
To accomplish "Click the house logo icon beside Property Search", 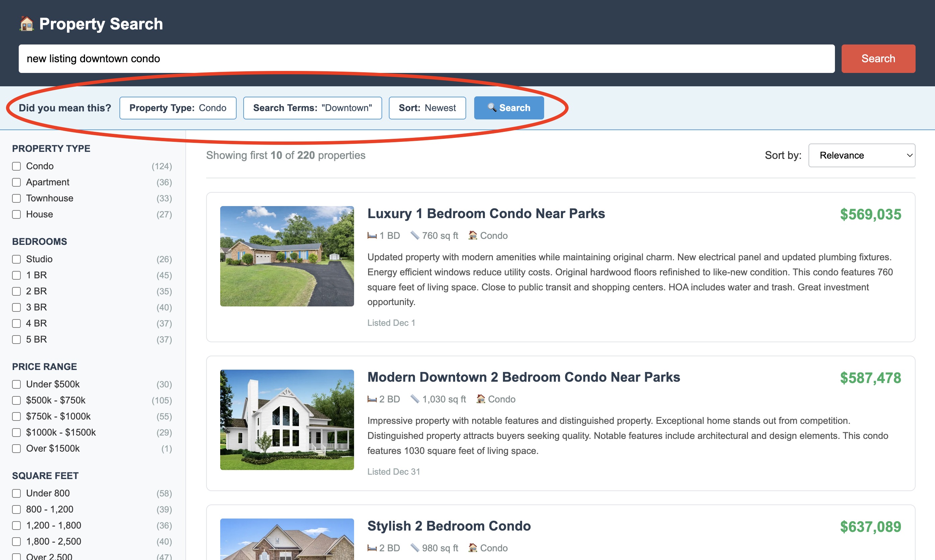I will [26, 24].
